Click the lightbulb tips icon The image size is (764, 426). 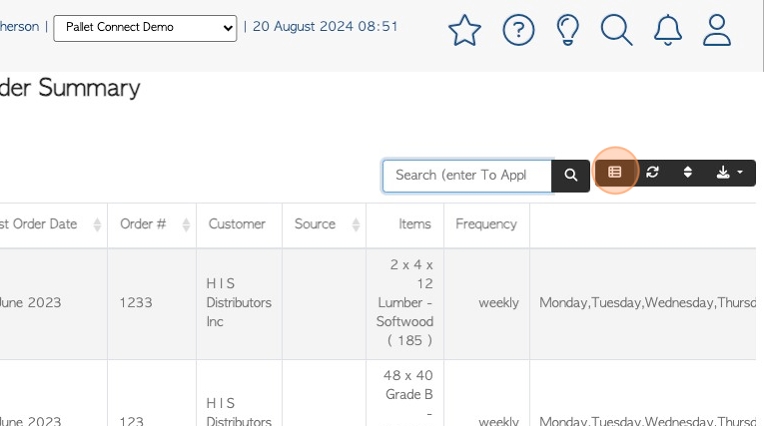568,30
